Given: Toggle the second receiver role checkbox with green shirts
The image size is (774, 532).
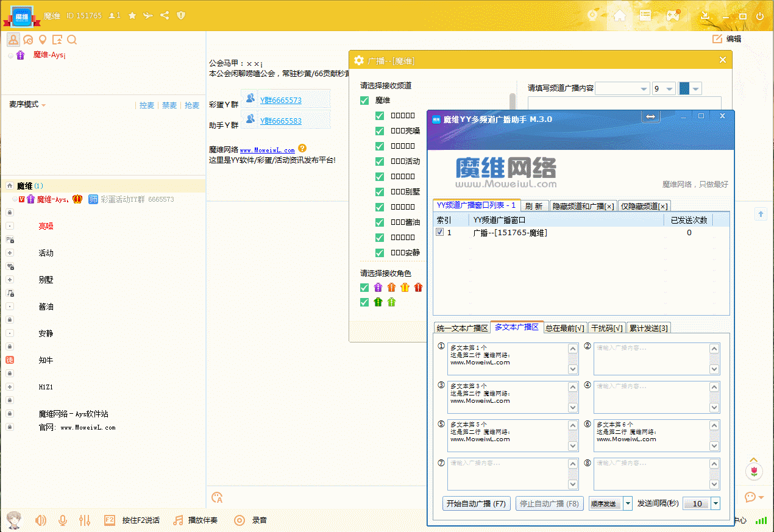Looking at the screenshot, I should tap(364, 302).
